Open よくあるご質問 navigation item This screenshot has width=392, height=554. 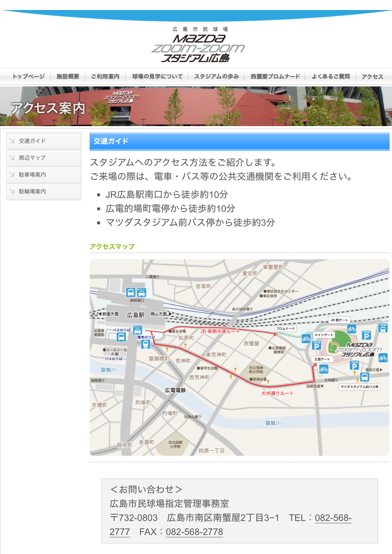point(331,76)
